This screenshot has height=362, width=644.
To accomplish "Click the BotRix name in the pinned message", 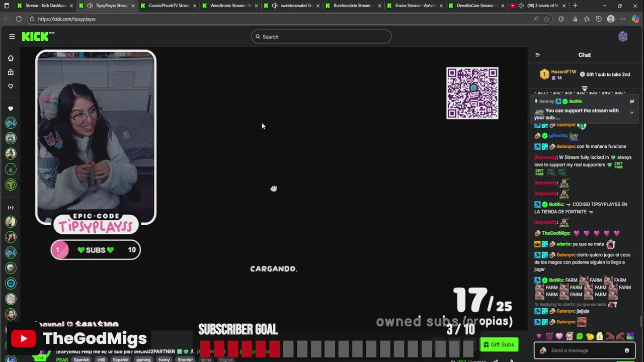I will 576,101.
